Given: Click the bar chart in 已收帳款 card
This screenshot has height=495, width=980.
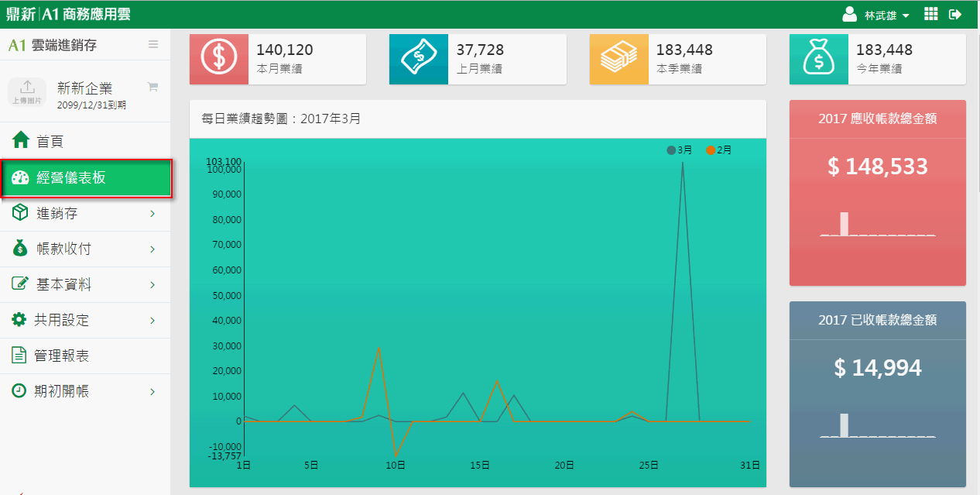Looking at the screenshot, I should pyautogui.click(x=878, y=425).
